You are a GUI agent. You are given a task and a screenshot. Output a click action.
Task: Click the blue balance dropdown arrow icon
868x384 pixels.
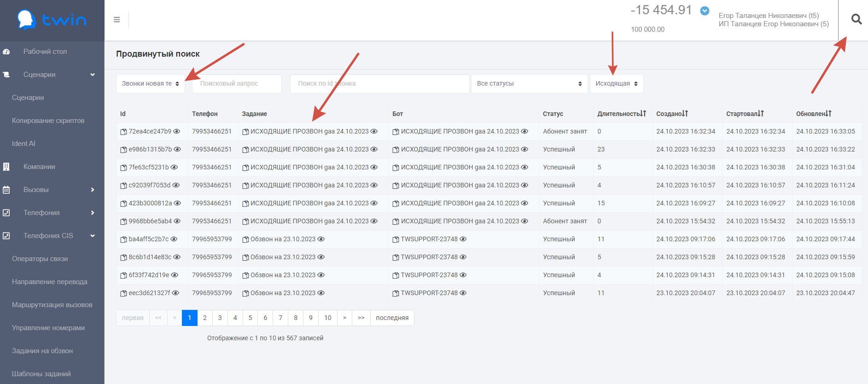705,11
